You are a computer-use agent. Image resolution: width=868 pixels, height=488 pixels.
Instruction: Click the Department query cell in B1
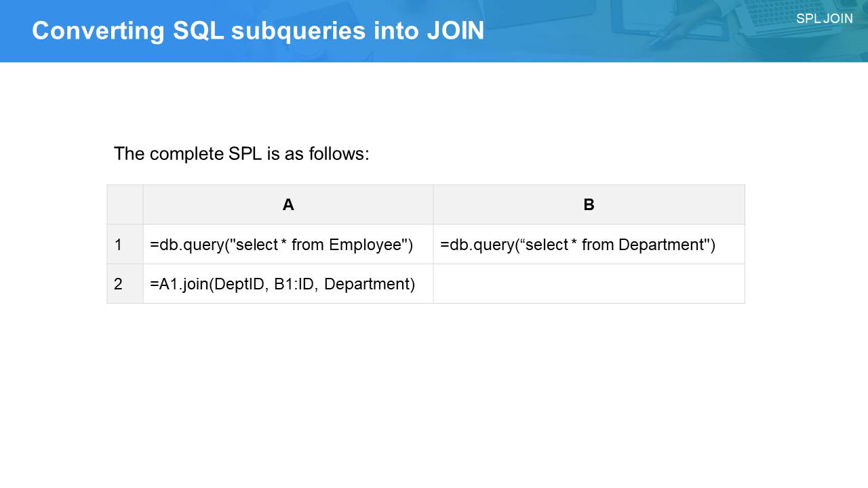click(578, 245)
